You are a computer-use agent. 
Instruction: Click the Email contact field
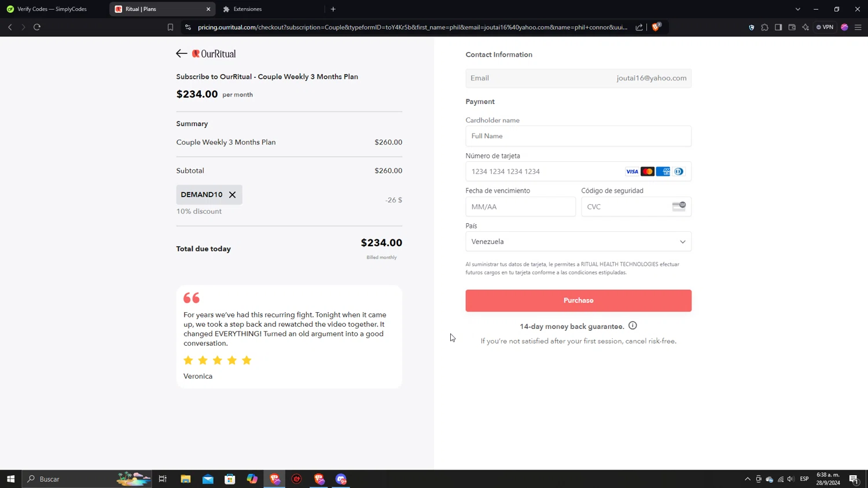(578, 78)
